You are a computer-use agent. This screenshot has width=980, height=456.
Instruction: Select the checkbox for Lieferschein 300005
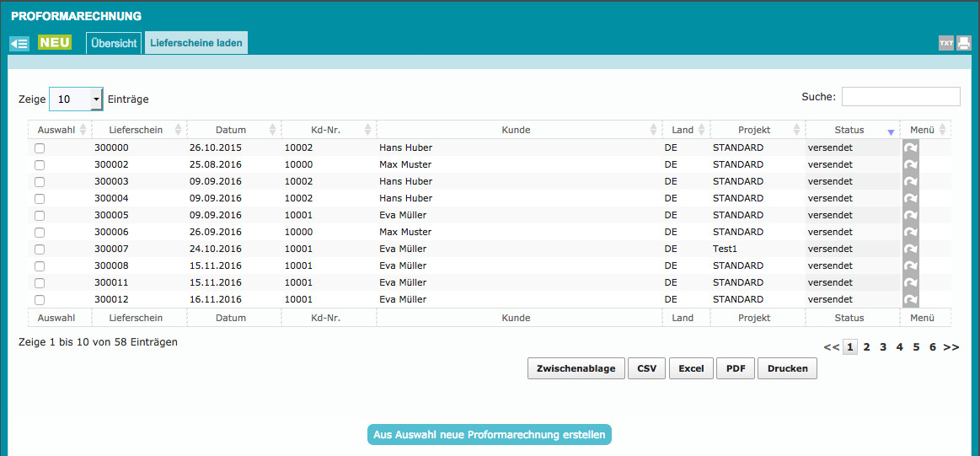coord(40,216)
